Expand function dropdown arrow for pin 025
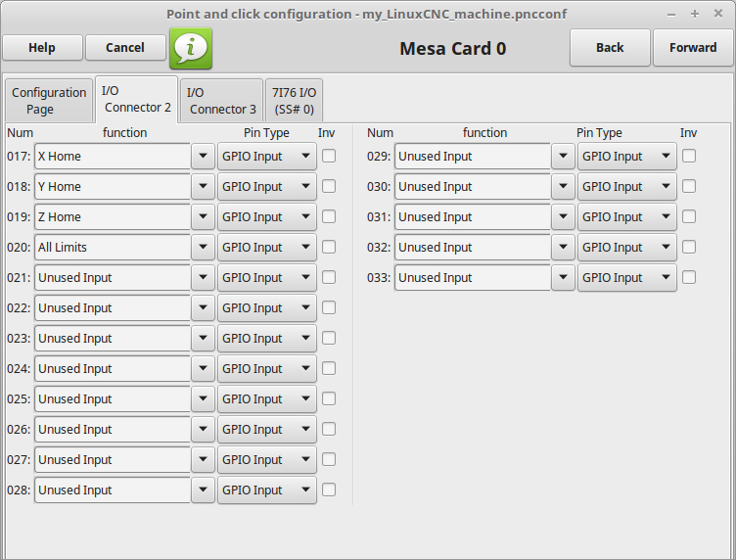736x560 pixels. 203,398
